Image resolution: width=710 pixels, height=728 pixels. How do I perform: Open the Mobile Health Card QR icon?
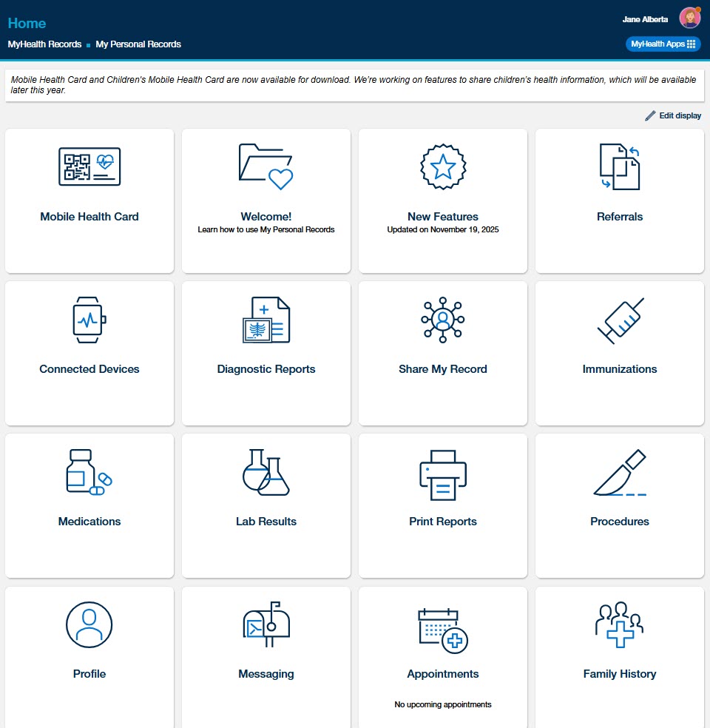point(89,166)
